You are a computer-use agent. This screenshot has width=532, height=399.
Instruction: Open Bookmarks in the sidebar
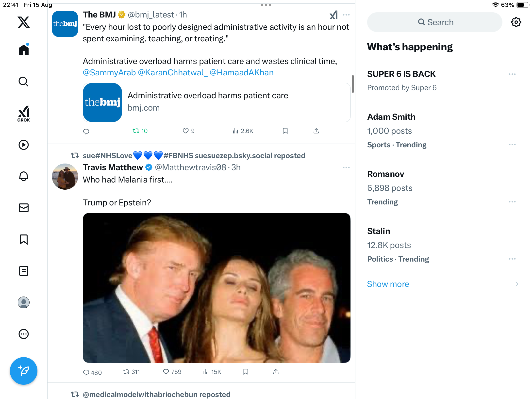(x=24, y=239)
